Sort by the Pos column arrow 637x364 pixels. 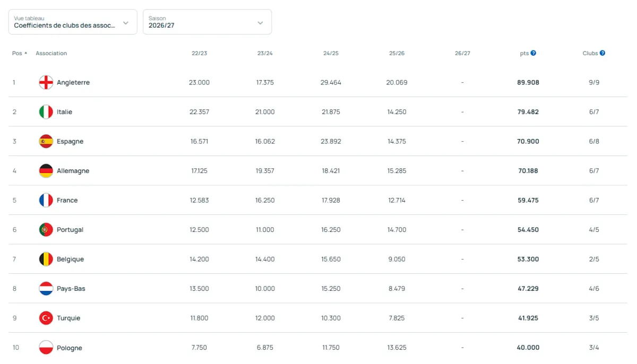coord(25,53)
